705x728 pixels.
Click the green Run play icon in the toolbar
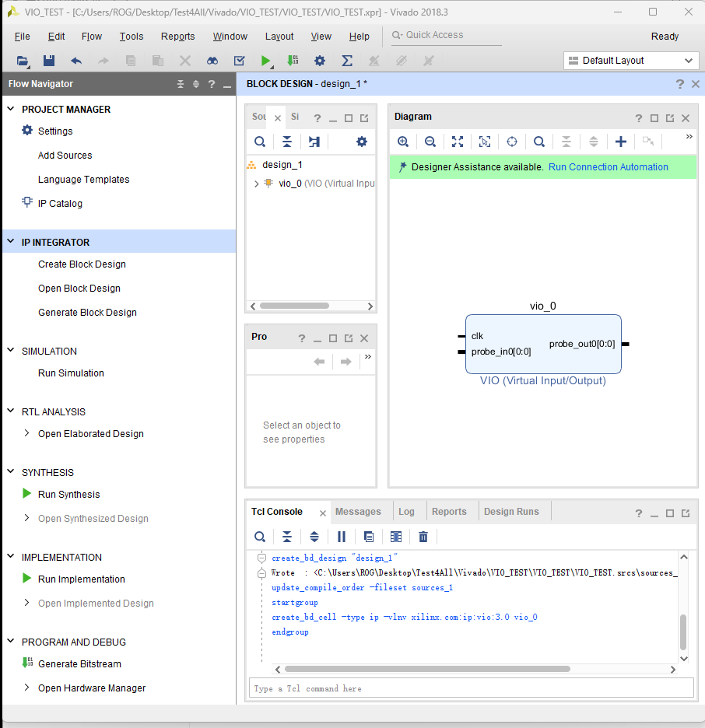pos(265,61)
